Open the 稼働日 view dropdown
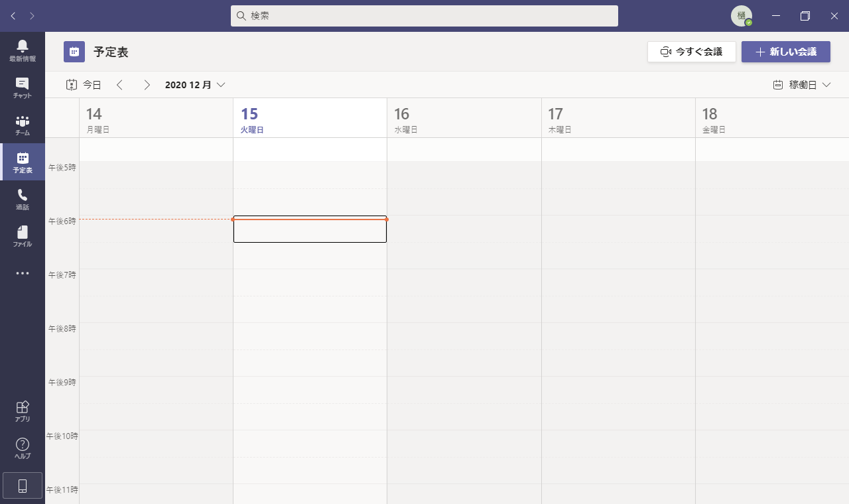 802,85
